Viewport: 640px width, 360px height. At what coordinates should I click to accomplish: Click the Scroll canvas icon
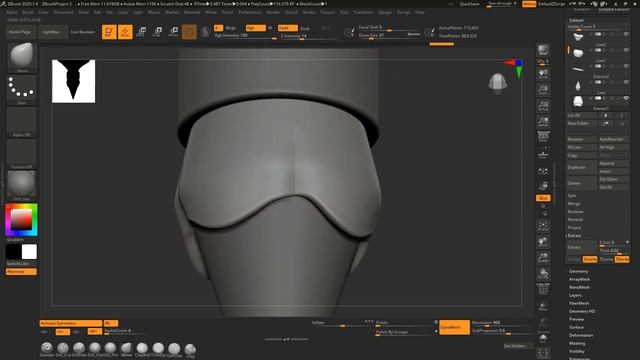543,74
